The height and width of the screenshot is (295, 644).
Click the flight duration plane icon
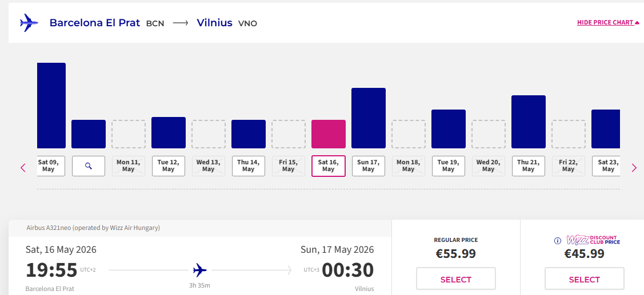[x=199, y=269]
